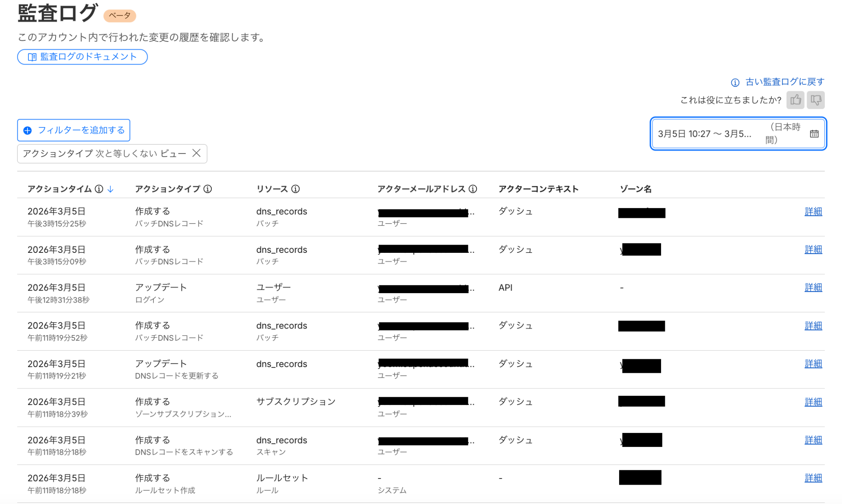Click info icon beside 古い監査ログに戻す
The height and width of the screenshot is (504, 842).
point(735,82)
